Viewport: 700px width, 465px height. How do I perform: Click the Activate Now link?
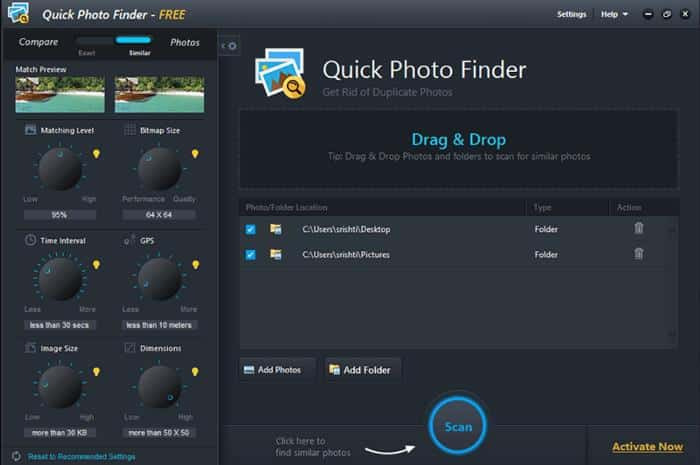pyautogui.click(x=647, y=446)
